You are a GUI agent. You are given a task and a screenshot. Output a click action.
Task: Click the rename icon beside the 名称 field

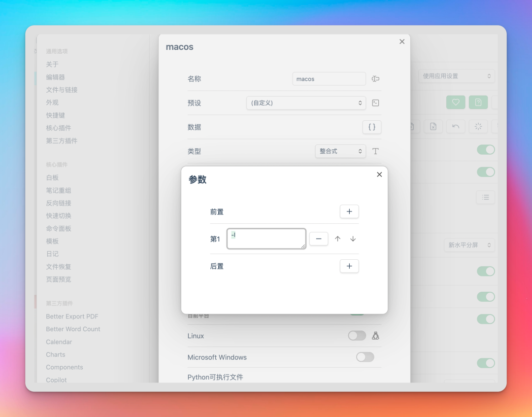[375, 79]
